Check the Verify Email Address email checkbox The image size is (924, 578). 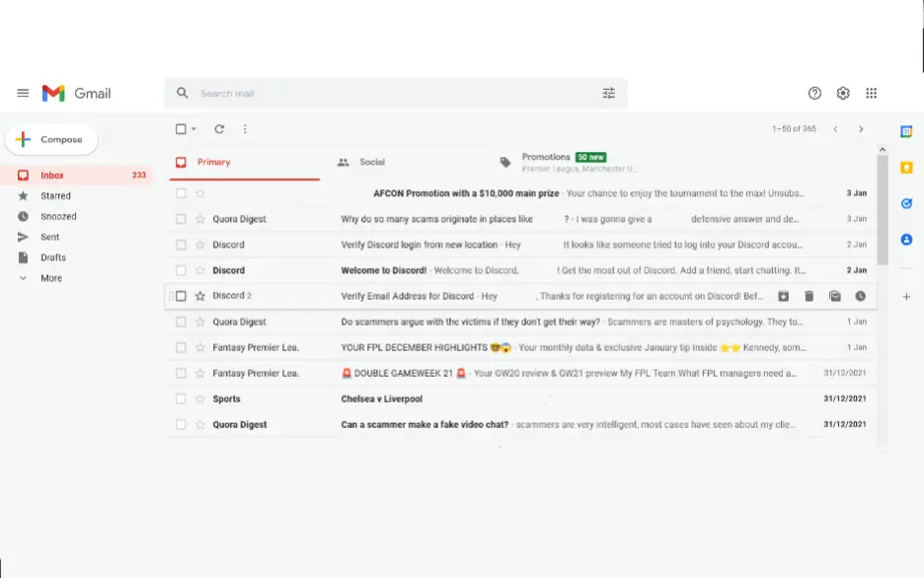tap(181, 296)
